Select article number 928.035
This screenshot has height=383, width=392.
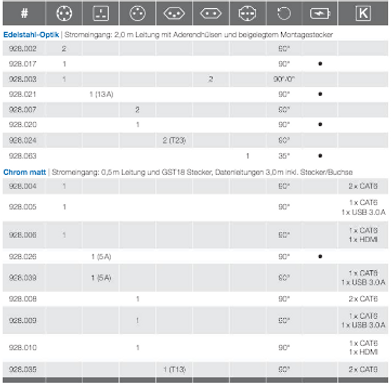(x=23, y=369)
